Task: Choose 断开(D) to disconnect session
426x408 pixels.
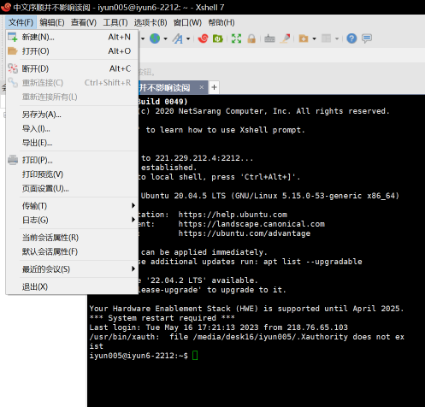Action: coord(72,69)
